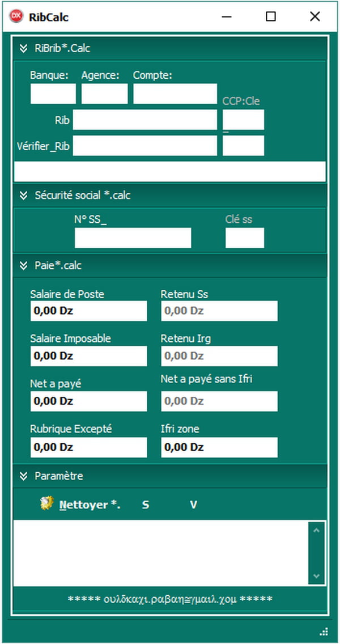
Task: Select the Salaire de Poste amount field
Action: pyautogui.click(x=89, y=311)
